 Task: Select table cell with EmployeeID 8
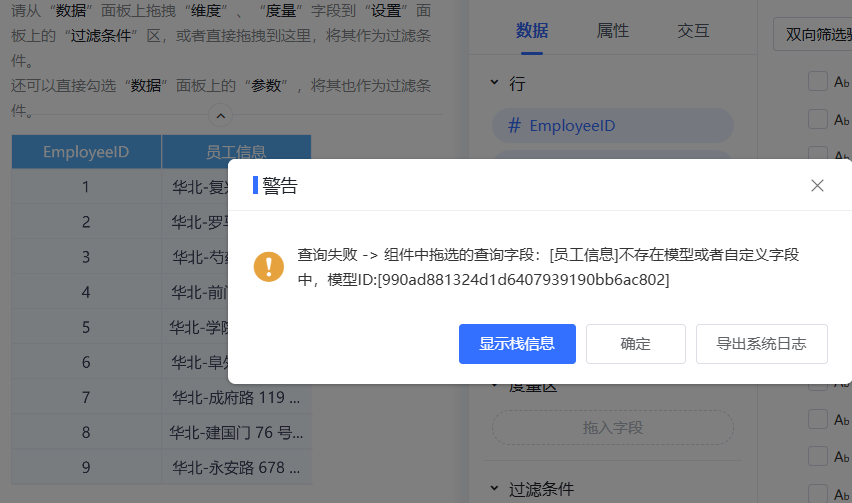pos(86,432)
